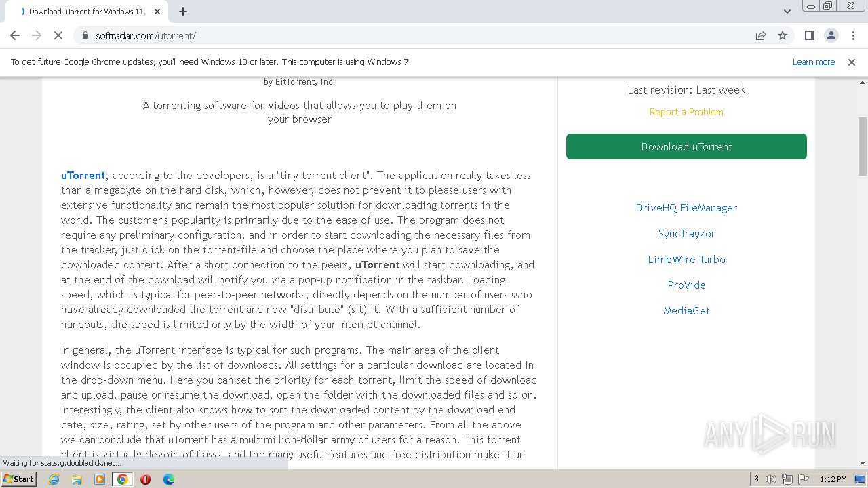The height and width of the screenshot is (488, 868).
Task: Launch Internet Explorer from the taskbar
Action: [x=54, y=479]
